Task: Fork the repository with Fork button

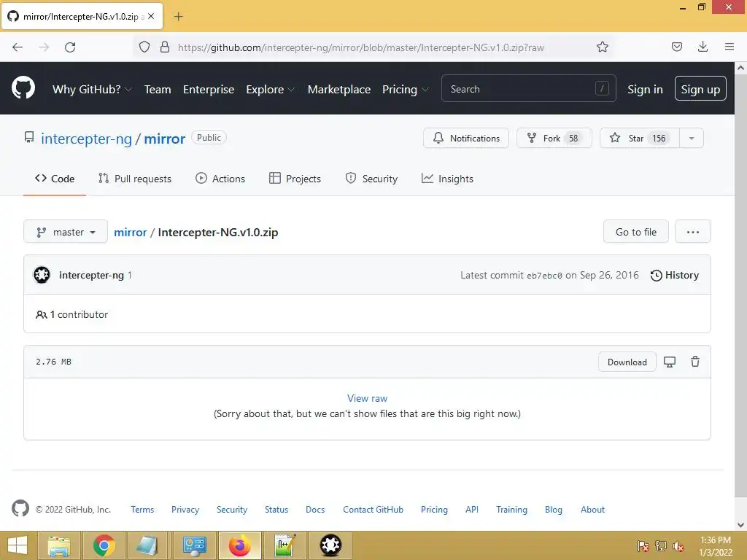Action: [x=554, y=138]
